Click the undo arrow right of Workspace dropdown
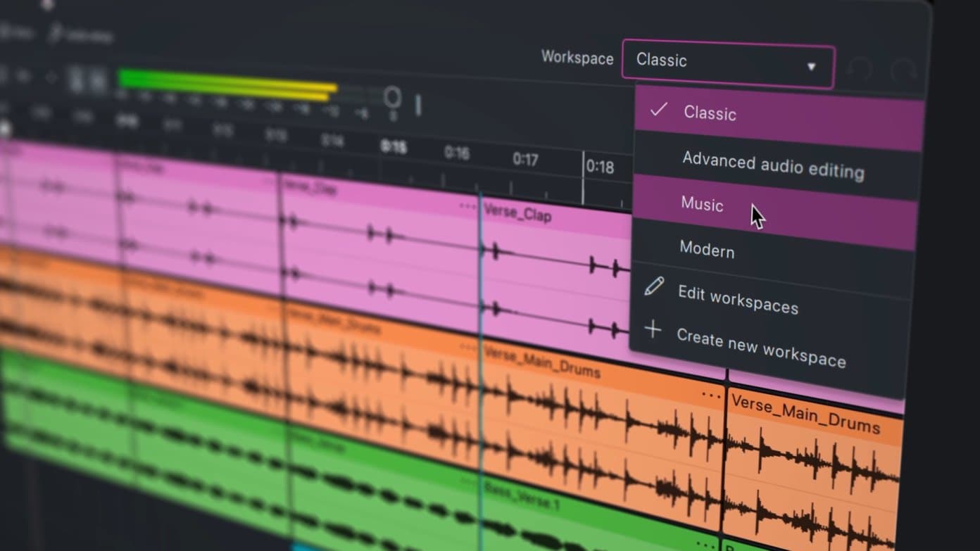Image resolution: width=980 pixels, height=551 pixels. pyautogui.click(x=860, y=70)
